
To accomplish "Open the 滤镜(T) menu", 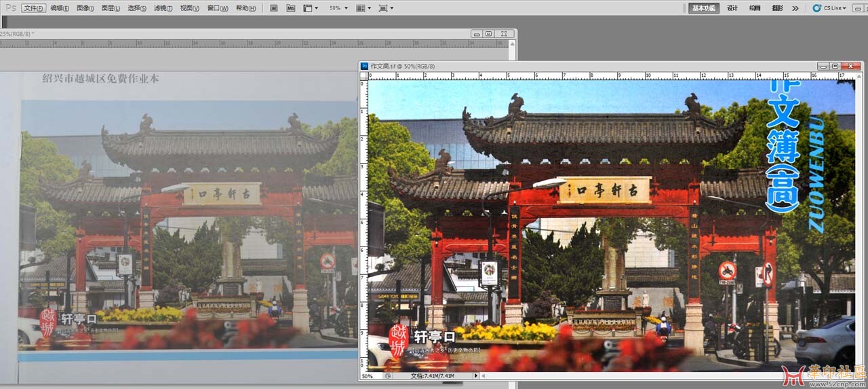I will [163, 8].
